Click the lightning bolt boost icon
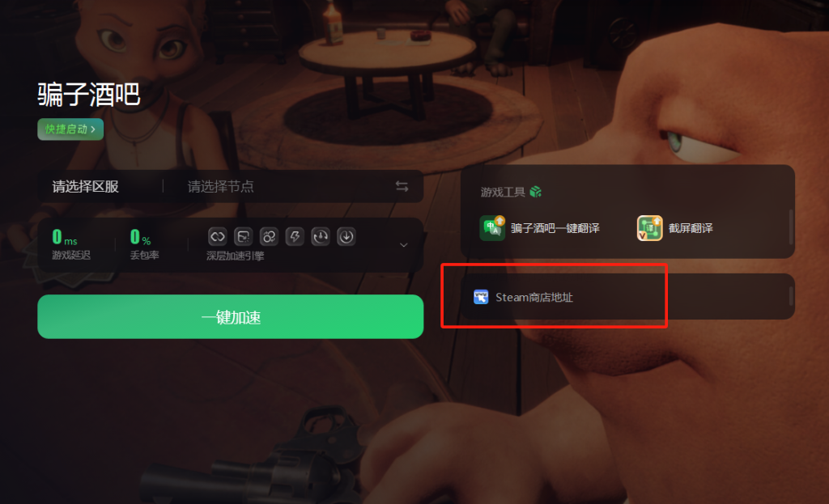This screenshot has height=504, width=829. tap(295, 237)
